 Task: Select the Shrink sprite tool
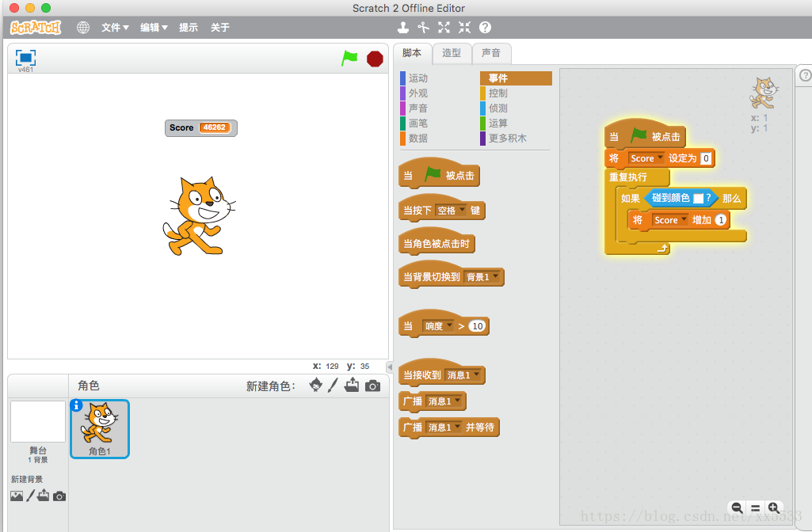click(464, 28)
